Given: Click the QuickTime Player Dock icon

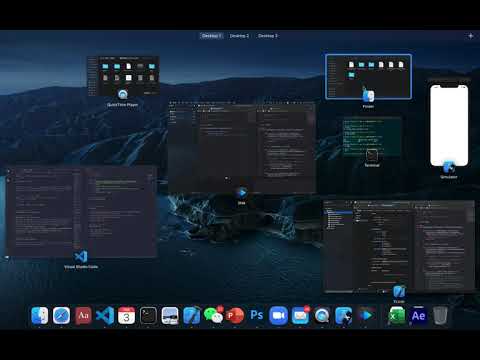Looking at the screenshot, I should (x=322, y=315).
